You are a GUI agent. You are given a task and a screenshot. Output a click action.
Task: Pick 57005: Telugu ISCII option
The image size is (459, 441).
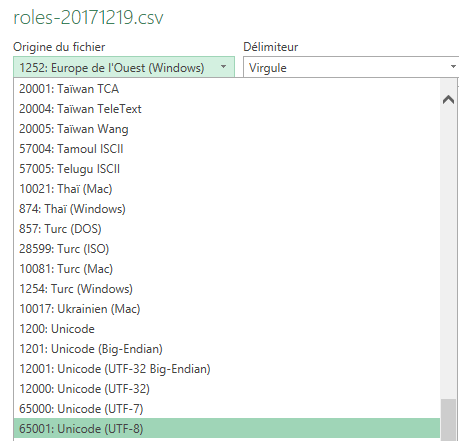(x=227, y=169)
